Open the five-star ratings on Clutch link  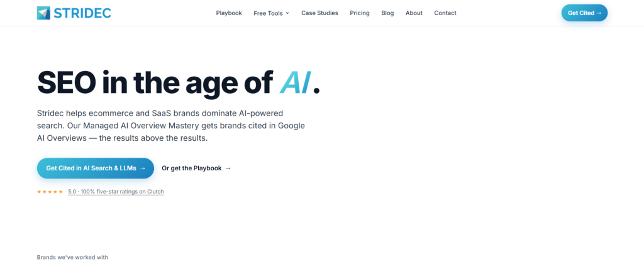116,192
